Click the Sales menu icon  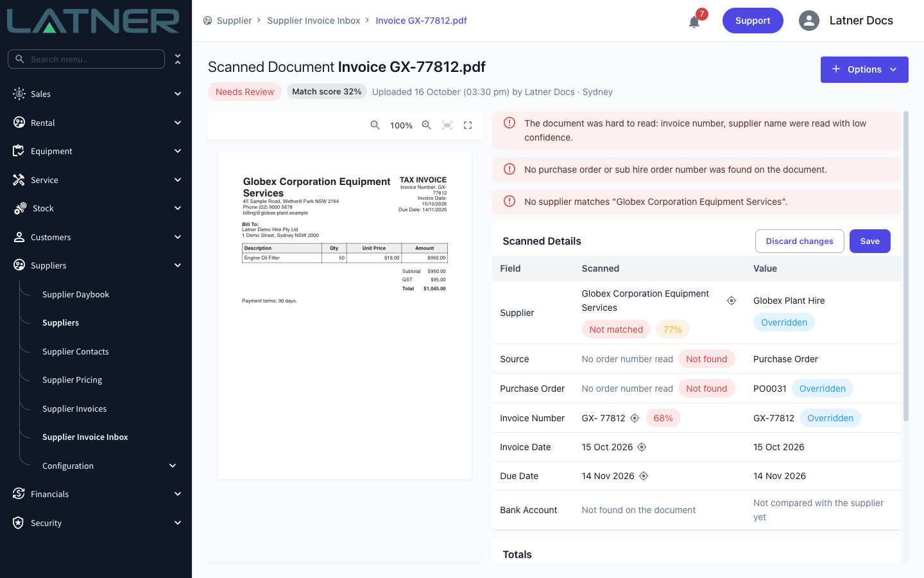[x=19, y=94]
